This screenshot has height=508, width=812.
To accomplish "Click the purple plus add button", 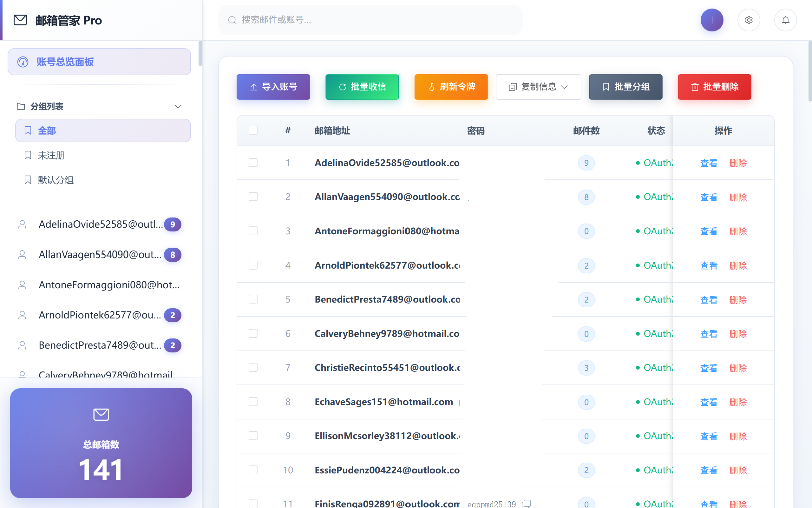I will [712, 20].
